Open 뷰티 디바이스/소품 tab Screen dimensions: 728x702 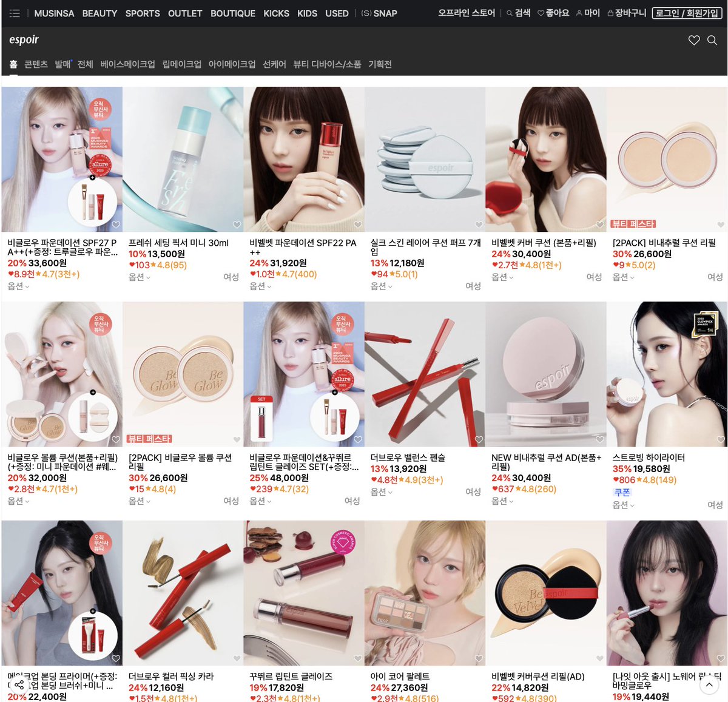coord(327,64)
